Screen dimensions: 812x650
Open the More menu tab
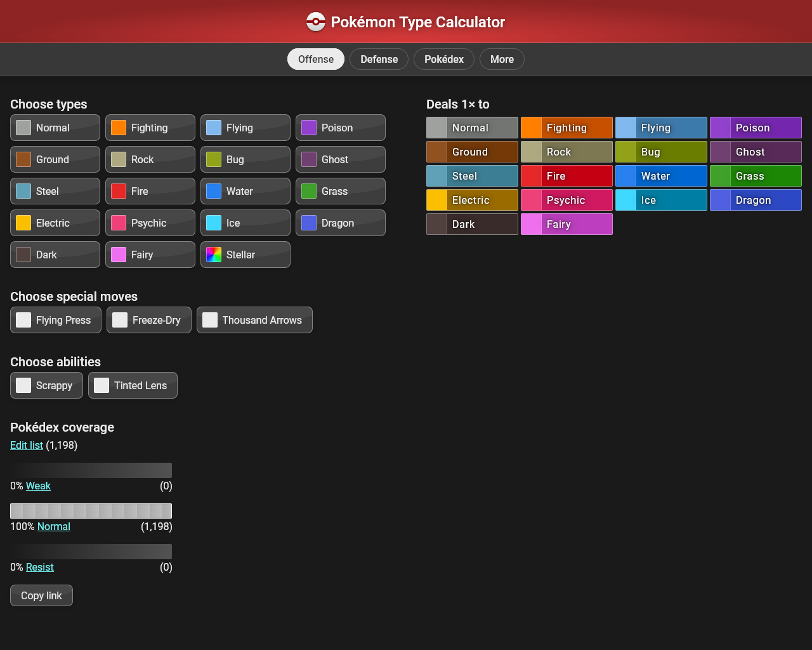click(502, 59)
